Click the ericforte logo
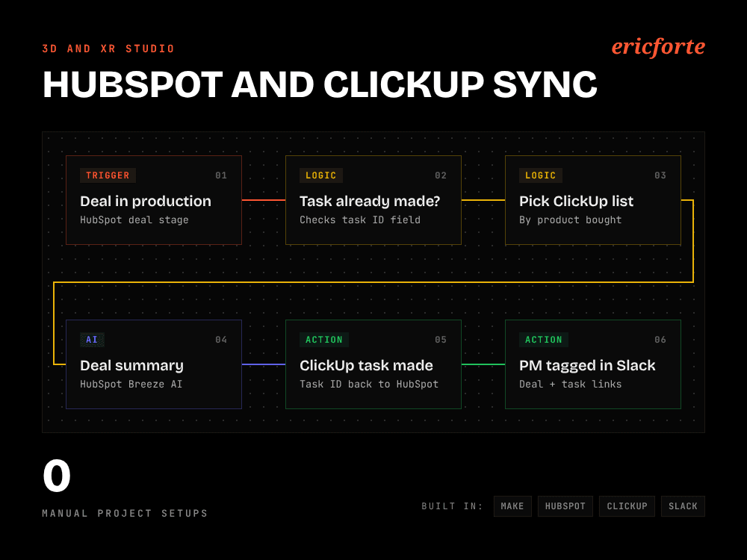Viewport: 747px width, 560px height. click(658, 47)
